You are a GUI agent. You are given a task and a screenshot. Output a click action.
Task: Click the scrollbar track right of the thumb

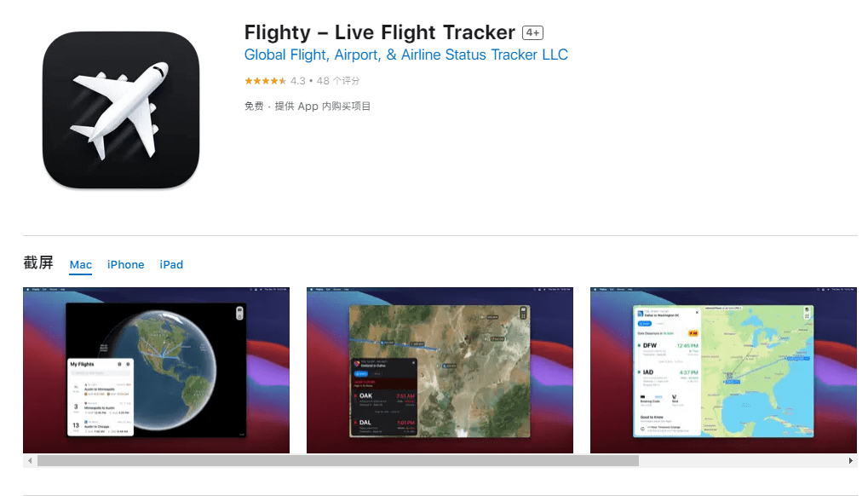pyautogui.click(x=742, y=460)
